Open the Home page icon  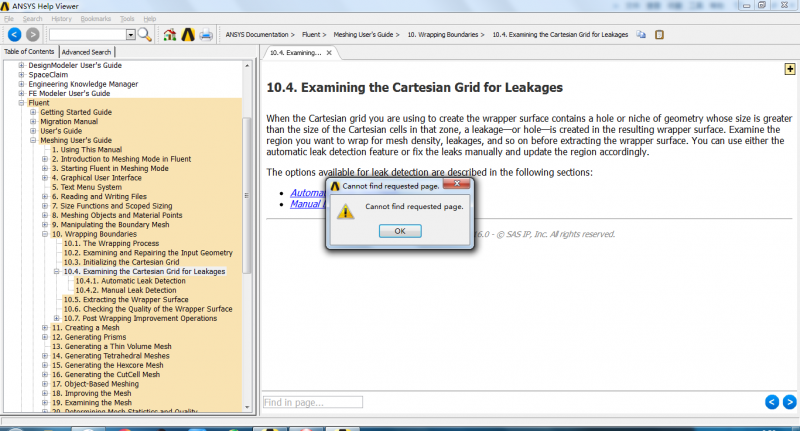click(170, 35)
